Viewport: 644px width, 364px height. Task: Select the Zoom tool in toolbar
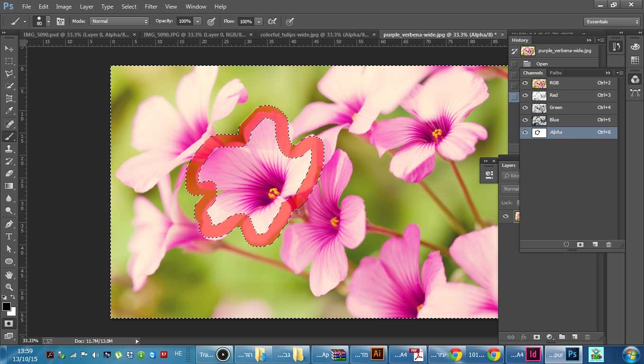pyautogui.click(x=9, y=287)
